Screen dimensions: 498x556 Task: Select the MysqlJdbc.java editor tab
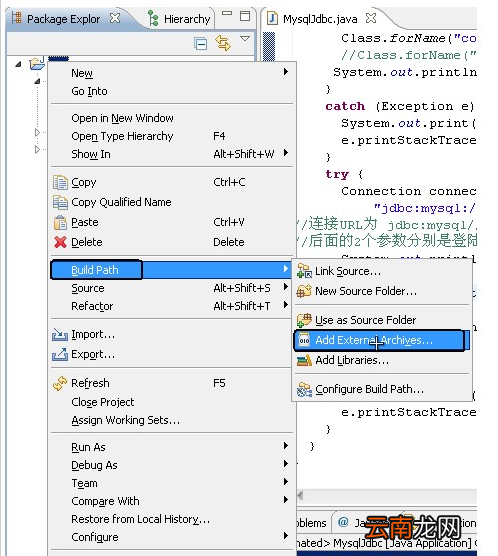pyautogui.click(x=320, y=19)
